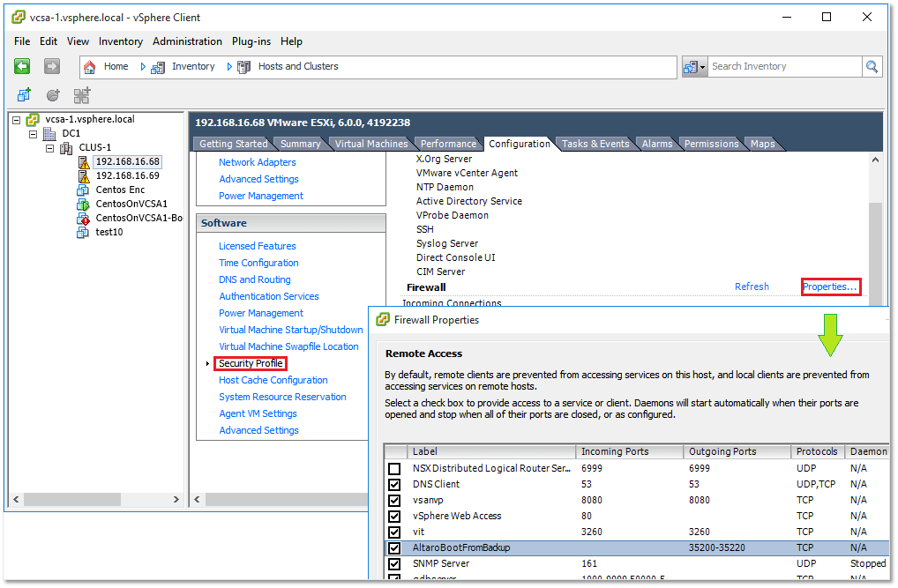
Task: Click the test10 VM icon
Action: coord(84,232)
